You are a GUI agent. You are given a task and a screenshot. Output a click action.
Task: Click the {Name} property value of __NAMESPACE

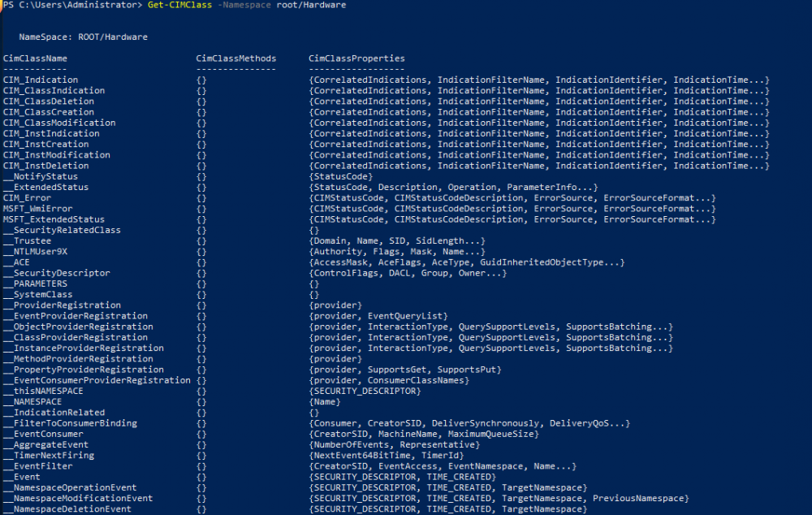click(325, 402)
